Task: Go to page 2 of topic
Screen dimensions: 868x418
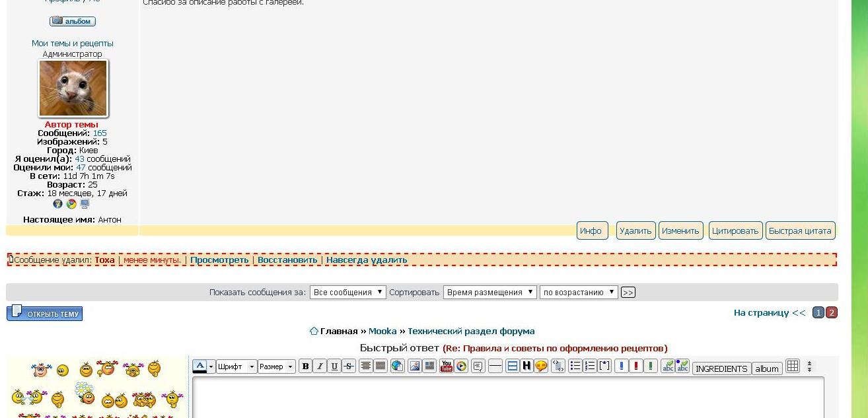Action: click(x=832, y=313)
